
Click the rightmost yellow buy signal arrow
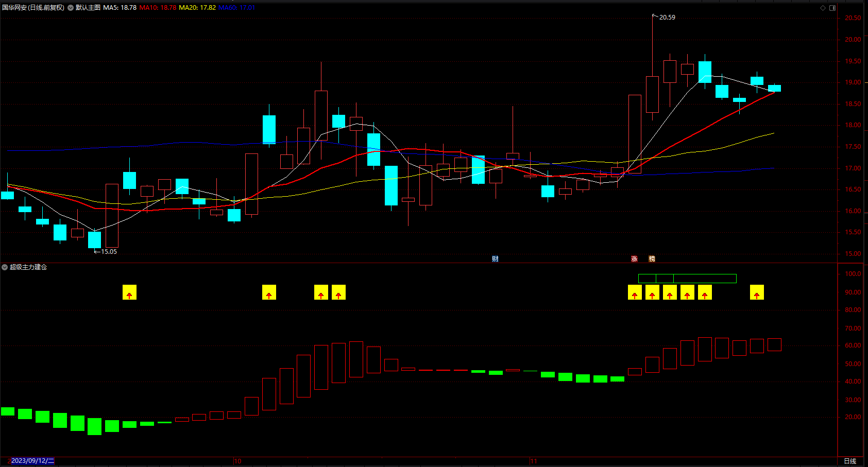pyautogui.click(x=757, y=292)
